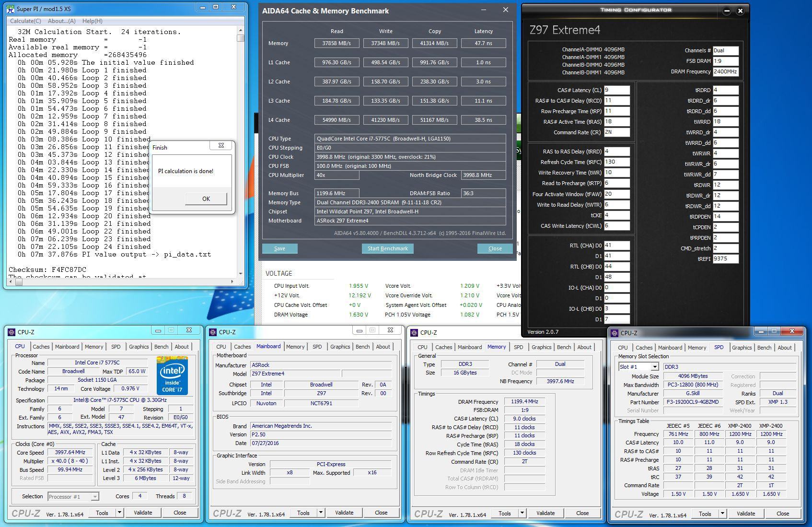Click the down arrow of Super PI's vertical scrollbar
Screen dimensions: 812x527
point(241,274)
